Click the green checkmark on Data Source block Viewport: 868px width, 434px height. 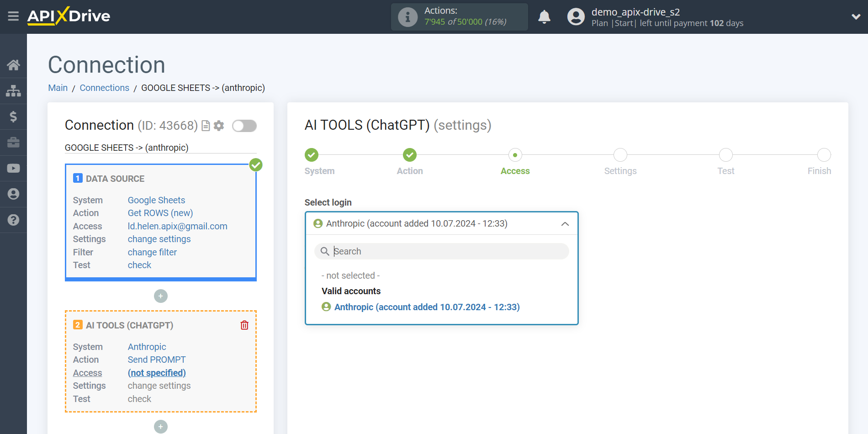click(256, 165)
